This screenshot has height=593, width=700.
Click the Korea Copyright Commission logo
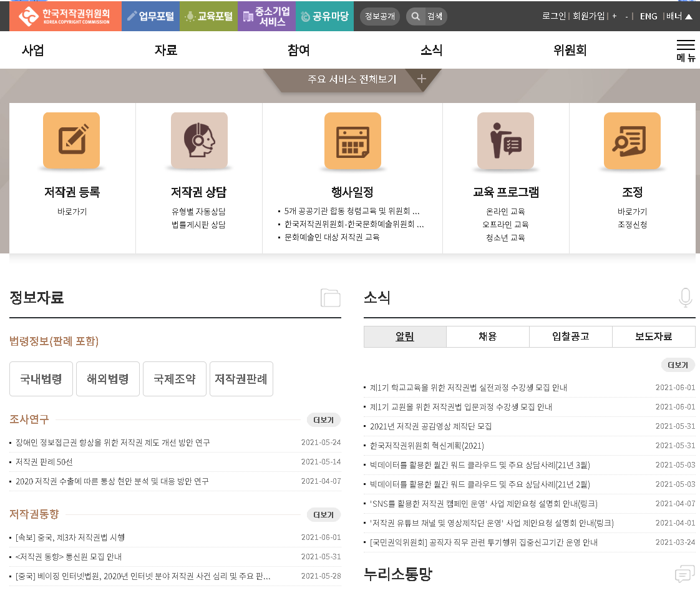65,16
